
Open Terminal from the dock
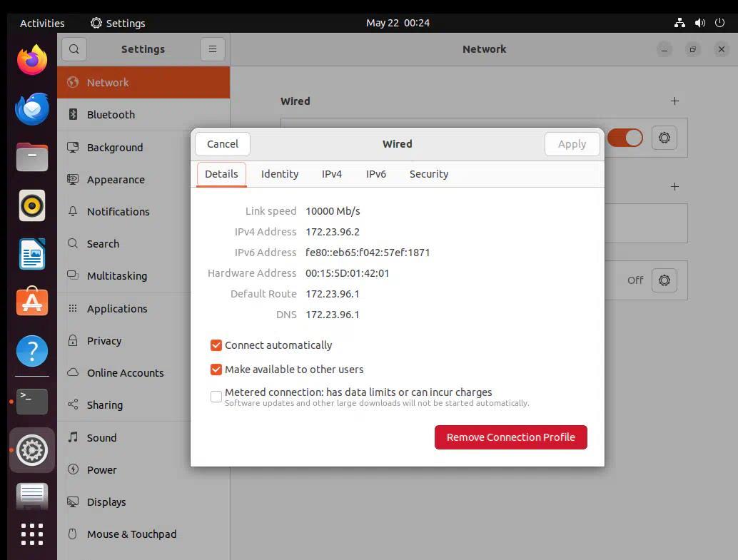click(32, 402)
